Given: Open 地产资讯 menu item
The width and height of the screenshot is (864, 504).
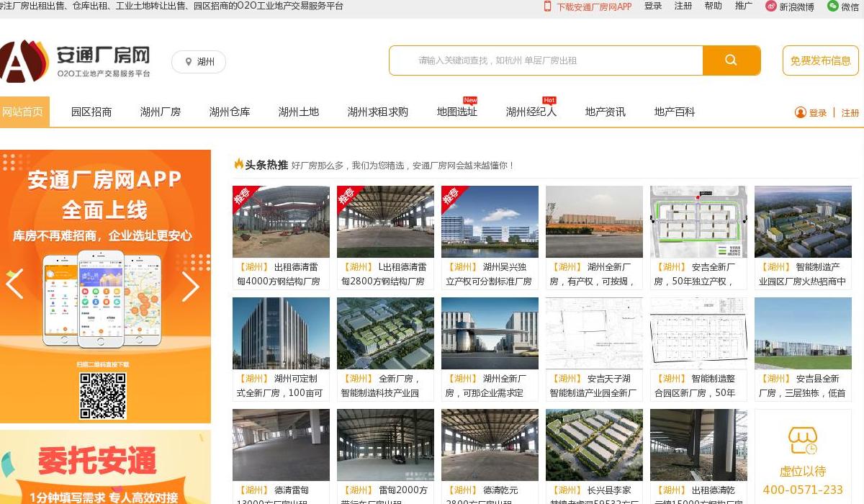Looking at the screenshot, I should (606, 112).
